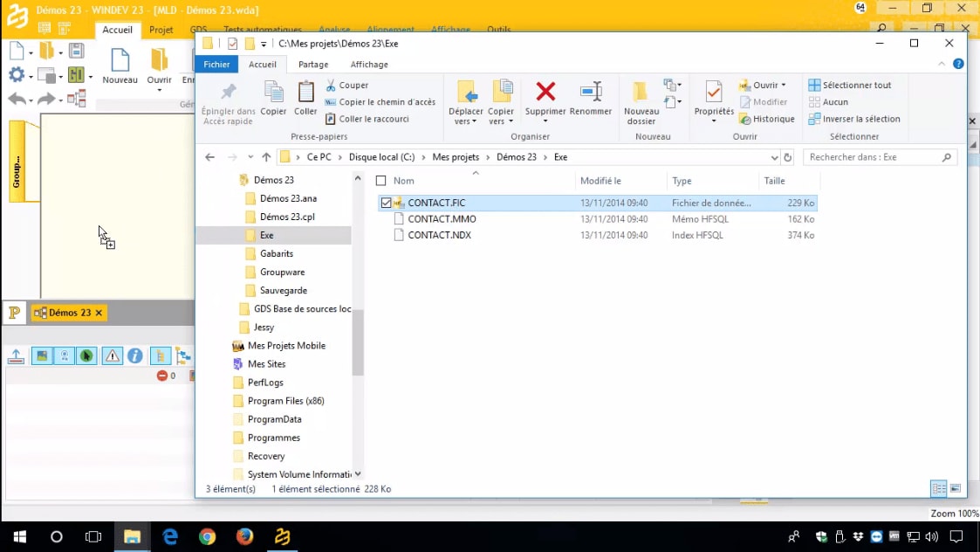
Task: Click Coller clipboard icon
Action: point(305,92)
